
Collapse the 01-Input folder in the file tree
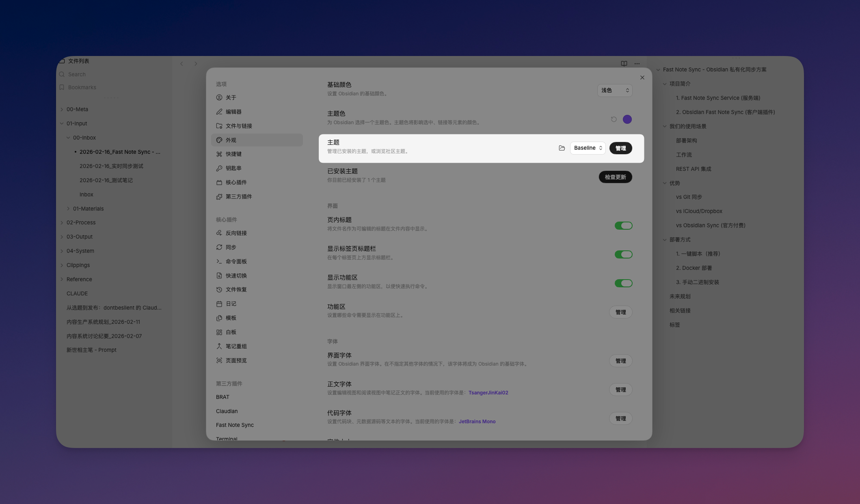(62, 123)
